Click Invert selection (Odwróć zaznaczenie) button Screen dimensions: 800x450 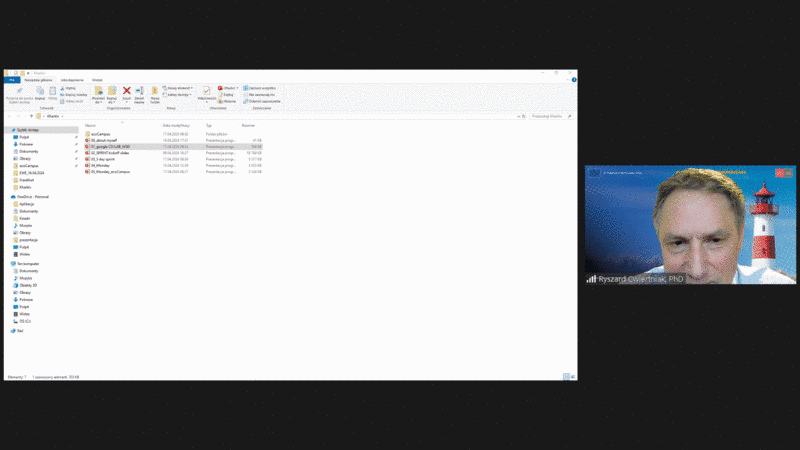[x=264, y=101]
